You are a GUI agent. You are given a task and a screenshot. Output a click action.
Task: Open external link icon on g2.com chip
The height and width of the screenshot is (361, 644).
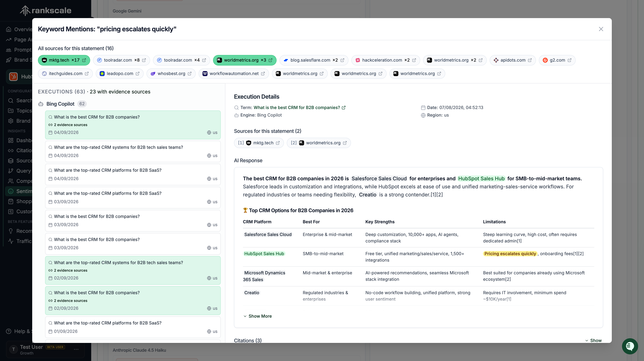[x=570, y=60]
